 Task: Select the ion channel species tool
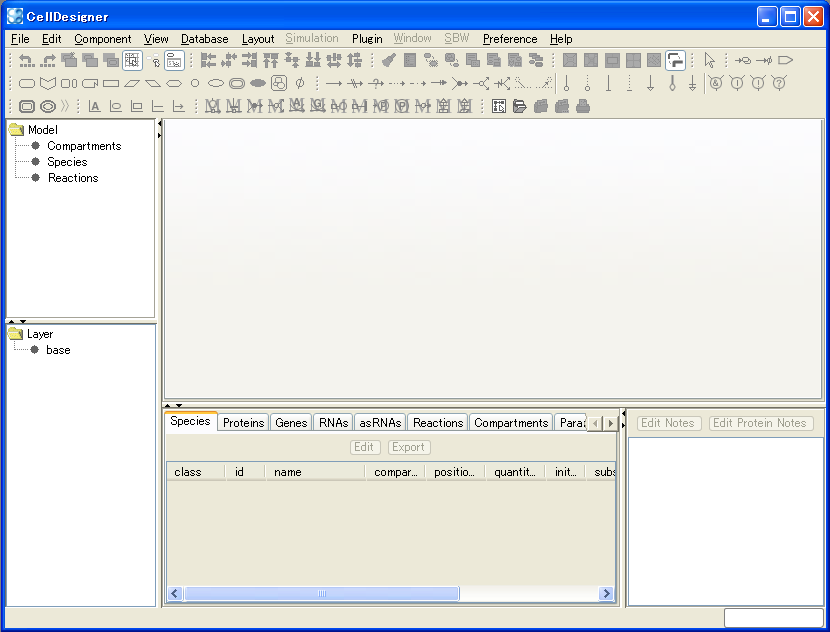pos(69,84)
